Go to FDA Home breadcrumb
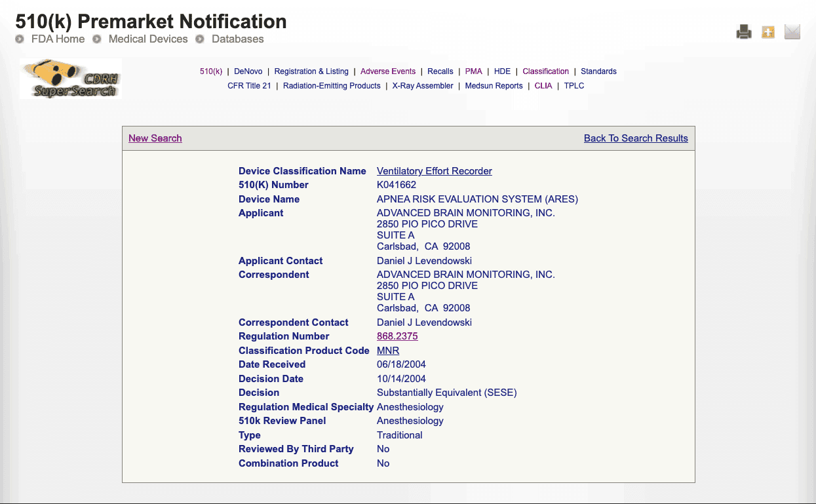Viewport: 816px width, 504px height. click(x=58, y=39)
